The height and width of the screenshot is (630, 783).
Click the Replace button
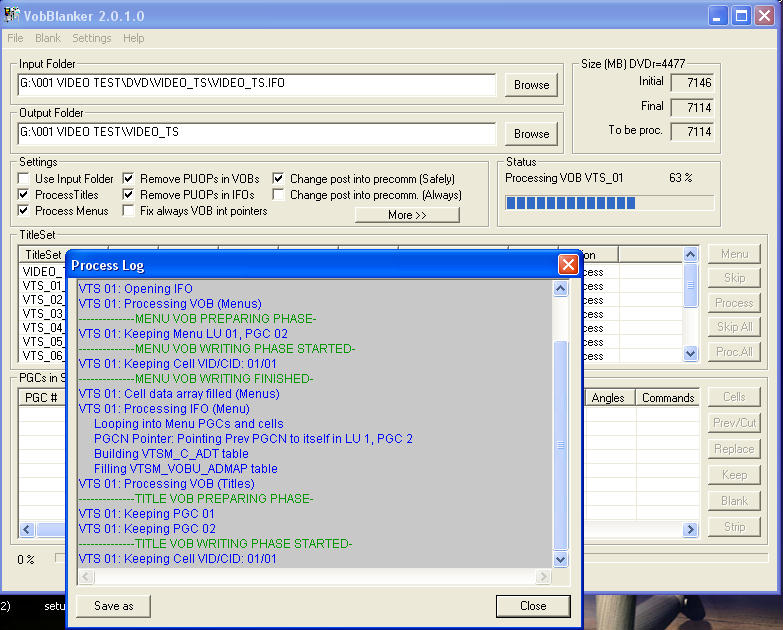coord(734,449)
